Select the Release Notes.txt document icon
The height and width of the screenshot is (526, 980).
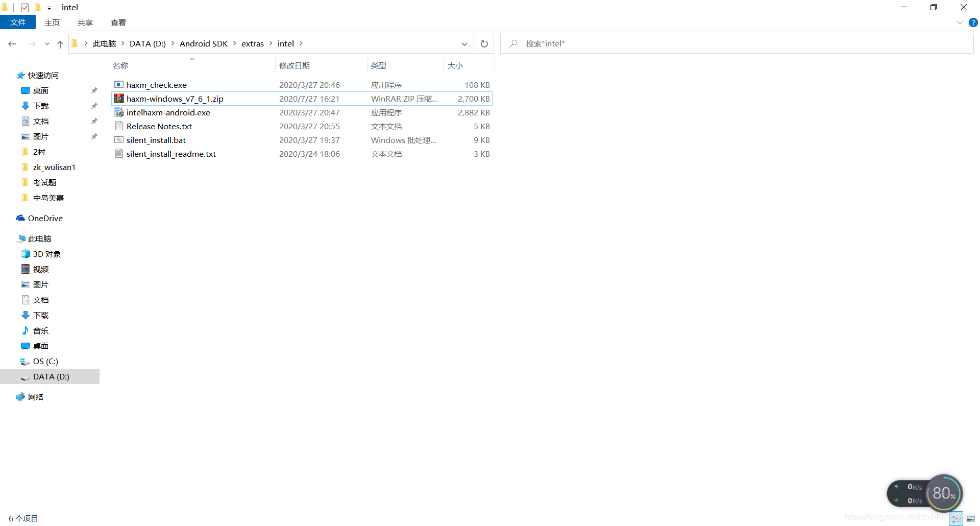[119, 126]
